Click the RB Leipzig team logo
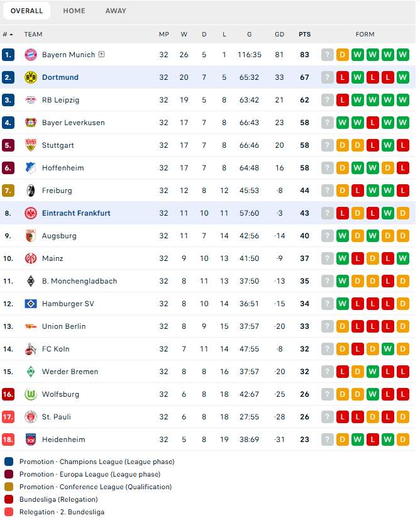Screen dimensions: 420x520 click(31, 100)
